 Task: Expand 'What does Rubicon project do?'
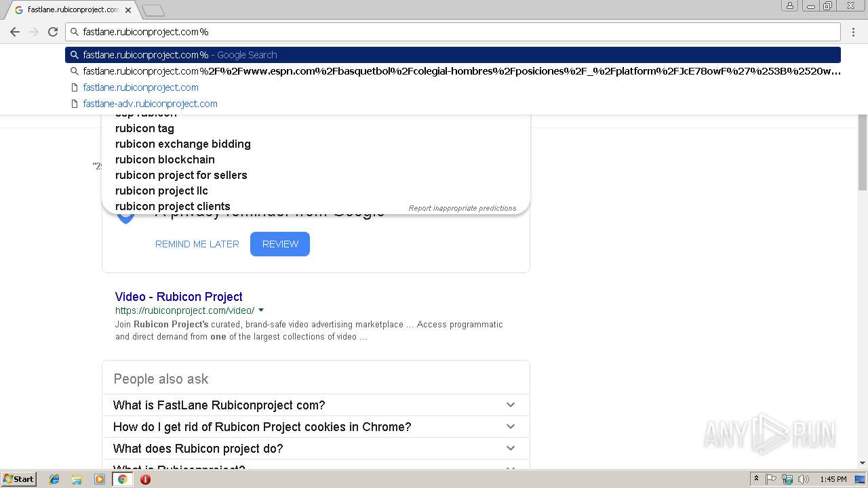coord(316,449)
